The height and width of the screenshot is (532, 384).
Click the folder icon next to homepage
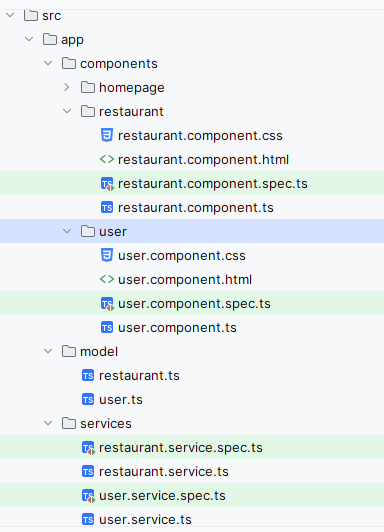click(88, 88)
